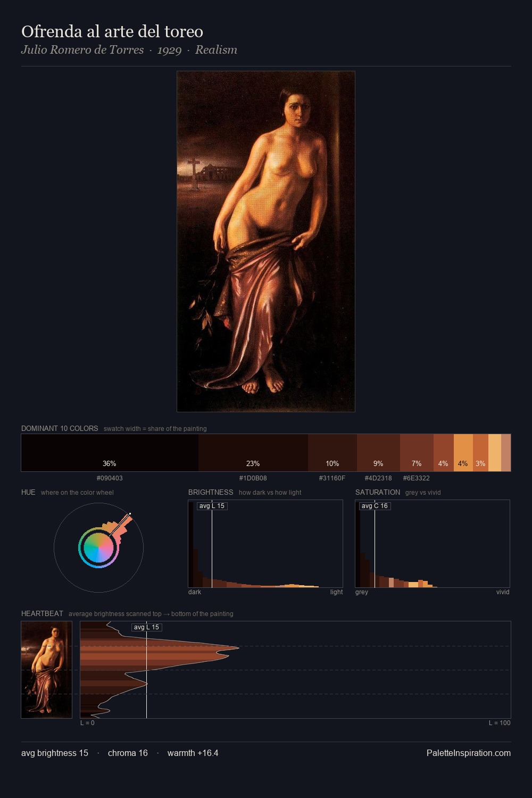Select the 3% copper swatch
The height and width of the screenshot is (798, 532).
(480, 453)
